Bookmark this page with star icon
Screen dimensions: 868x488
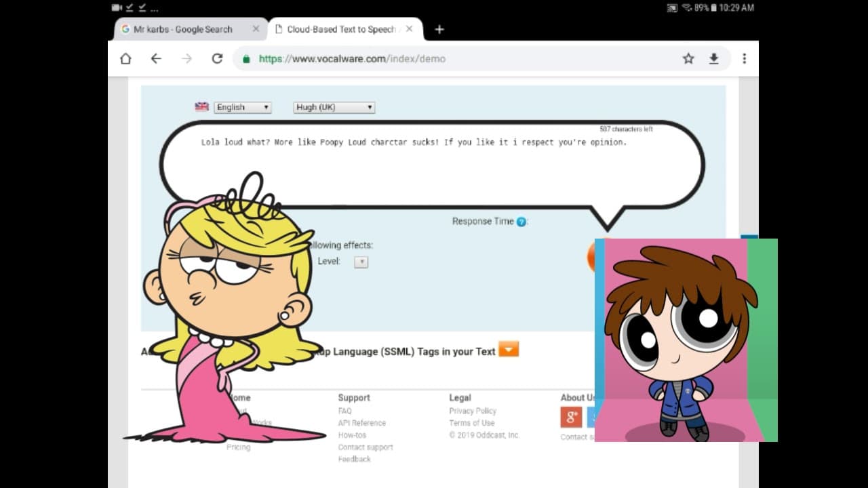[x=688, y=59]
